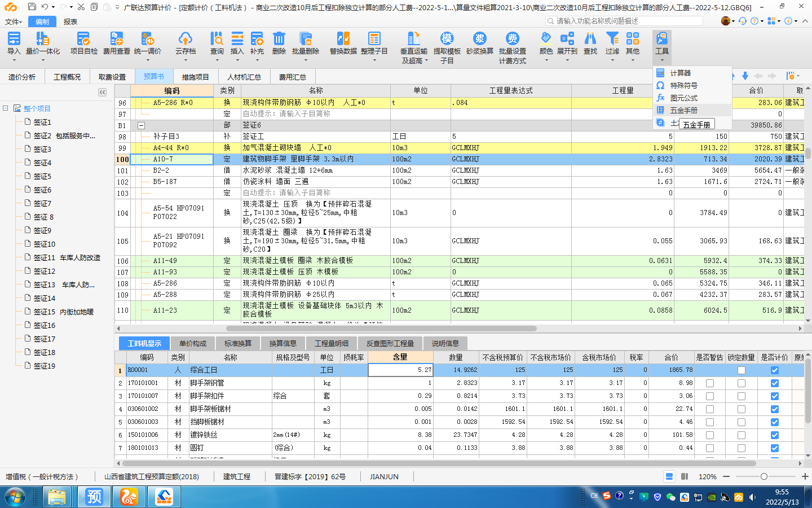
Task: Switch to 单价构成 bottom tab
Action: (x=193, y=343)
